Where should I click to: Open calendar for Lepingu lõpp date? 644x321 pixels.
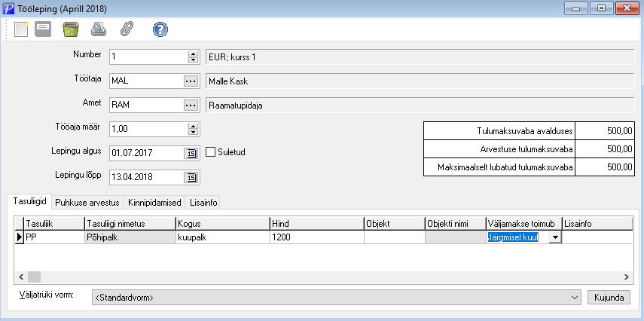click(191, 178)
